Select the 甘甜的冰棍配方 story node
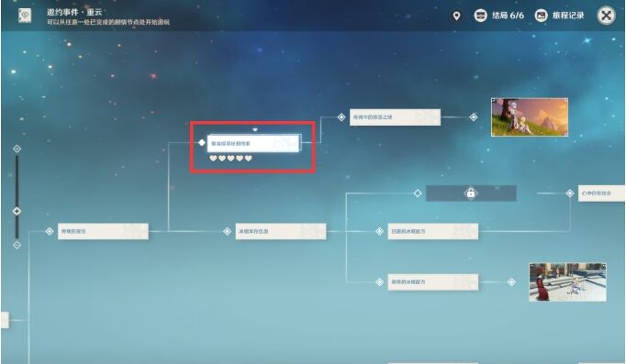 [x=432, y=231]
